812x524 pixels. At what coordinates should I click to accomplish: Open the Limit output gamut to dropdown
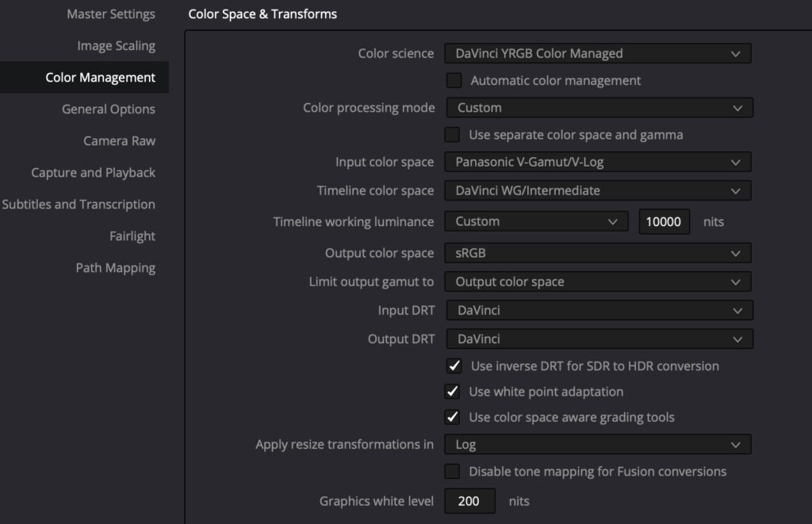[598, 281]
